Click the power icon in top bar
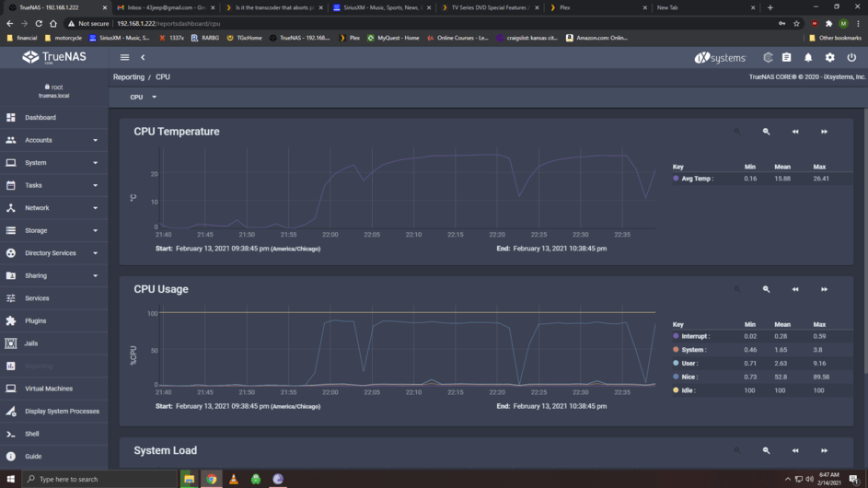868x488 pixels. click(x=851, y=58)
